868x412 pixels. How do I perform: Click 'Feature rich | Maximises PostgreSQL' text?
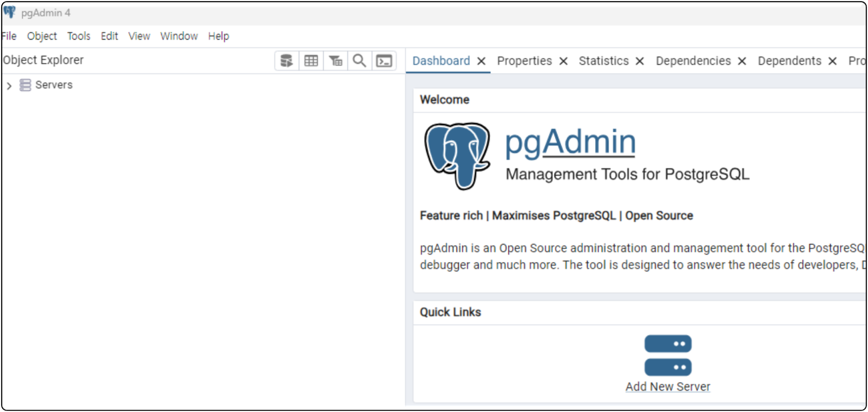518,215
